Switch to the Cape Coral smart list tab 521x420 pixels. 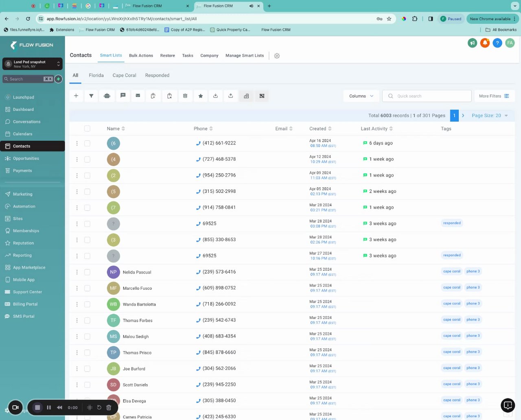124,75
